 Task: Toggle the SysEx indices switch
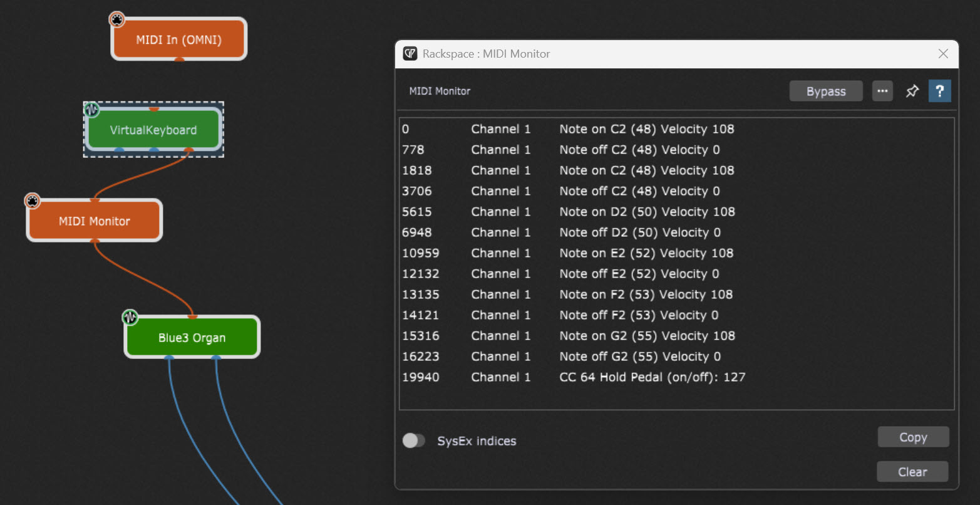click(x=413, y=441)
